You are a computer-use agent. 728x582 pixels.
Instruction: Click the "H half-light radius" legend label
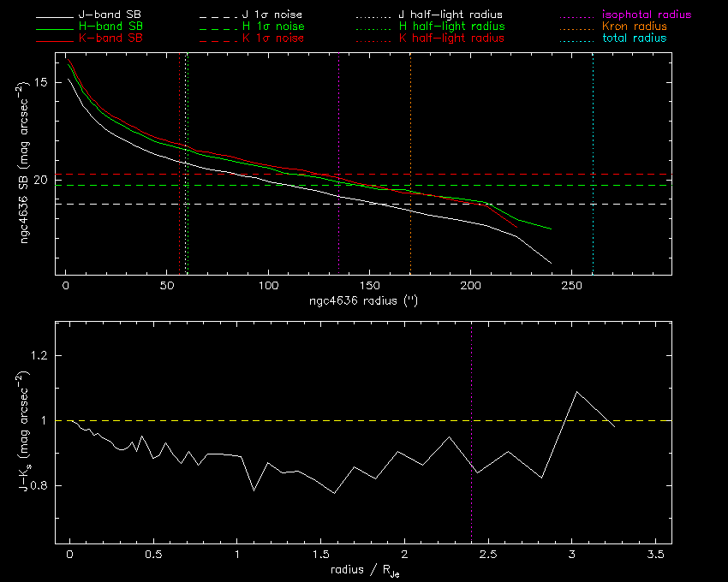pos(452,27)
